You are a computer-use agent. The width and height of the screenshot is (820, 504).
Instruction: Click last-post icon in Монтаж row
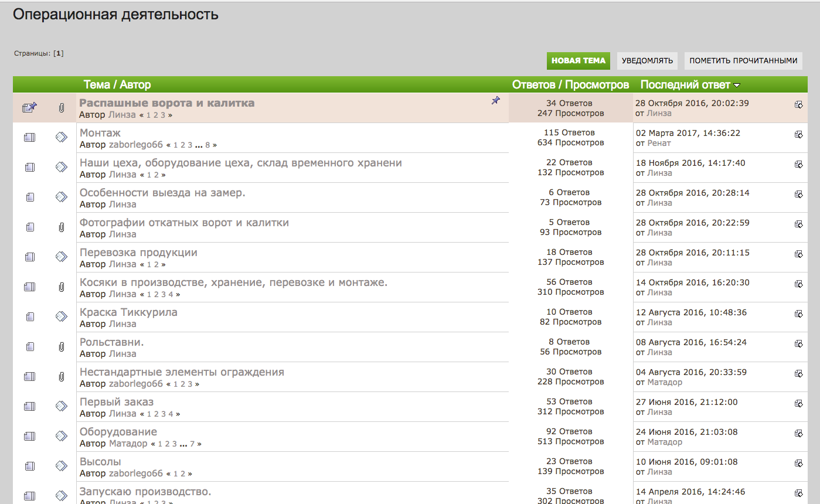pyautogui.click(x=798, y=135)
